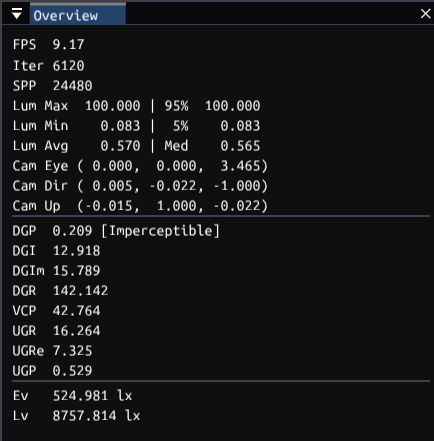Click the Lum Max 100.000 value
Screen dimensions: 434x441
click(x=113, y=106)
